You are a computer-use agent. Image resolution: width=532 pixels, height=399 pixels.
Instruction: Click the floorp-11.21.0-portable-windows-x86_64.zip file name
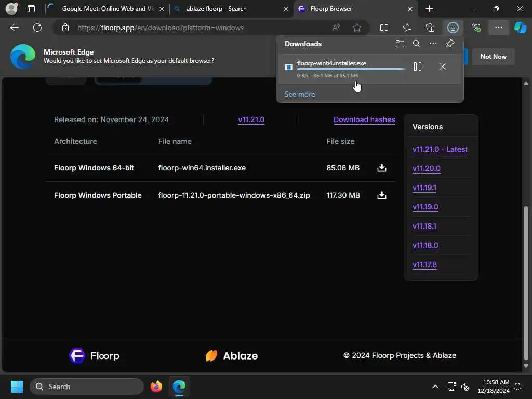point(234,195)
